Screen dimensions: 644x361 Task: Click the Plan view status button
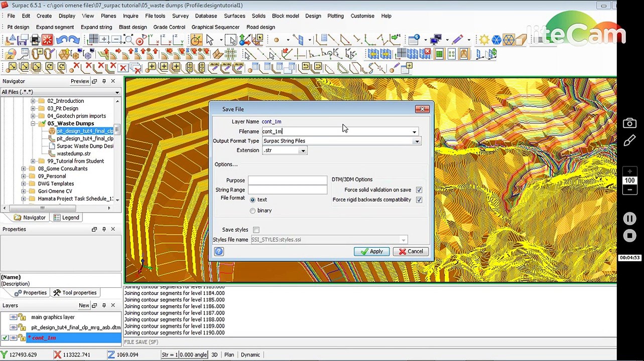[229, 354]
